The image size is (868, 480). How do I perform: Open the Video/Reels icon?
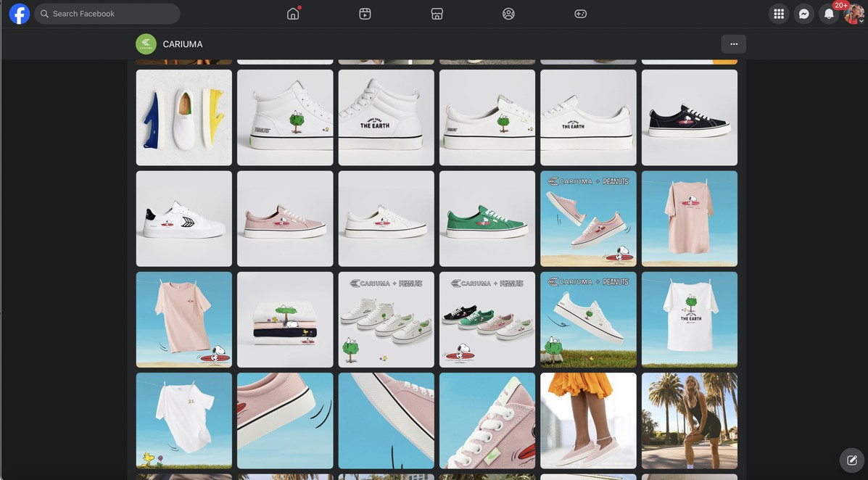(x=365, y=14)
